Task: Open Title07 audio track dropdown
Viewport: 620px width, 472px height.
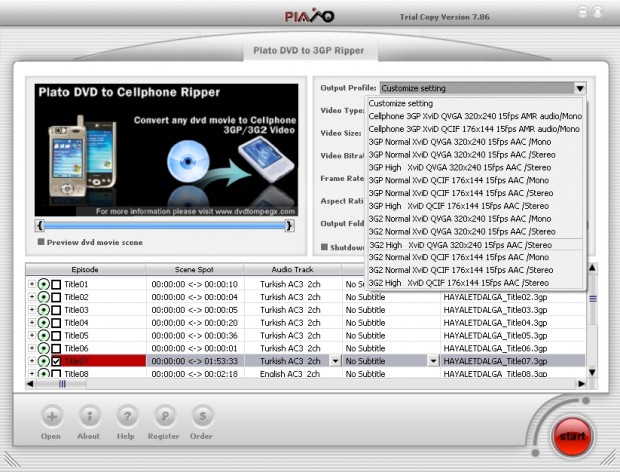Action: pyautogui.click(x=335, y=361)
